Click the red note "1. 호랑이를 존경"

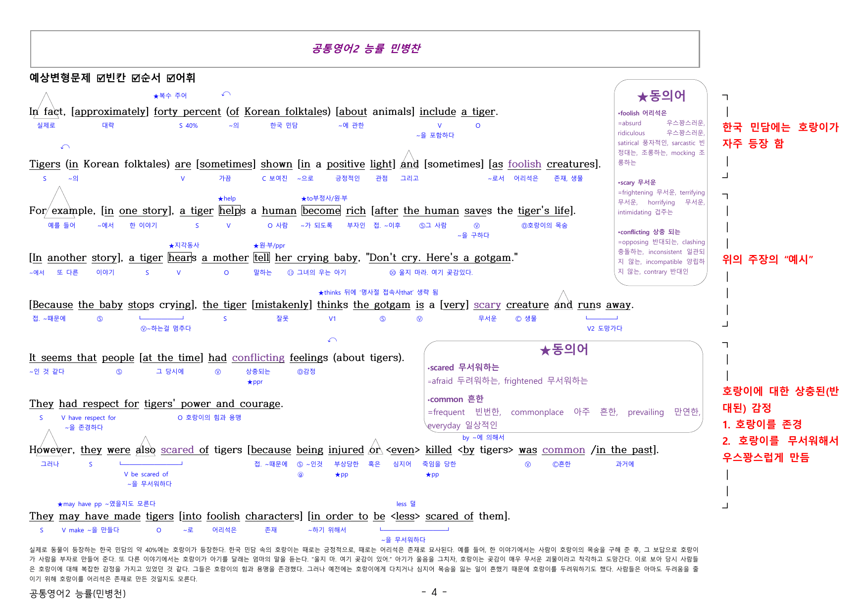[762, 424]
